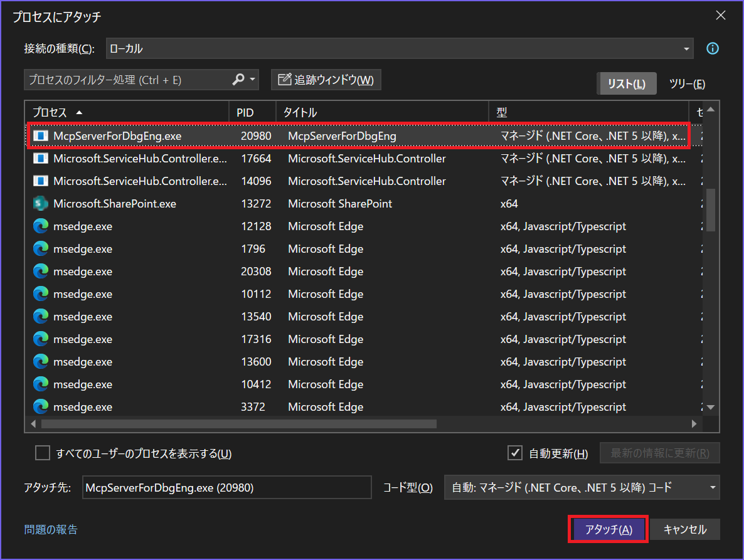Image resolution: width=744 pixels, height=560 pixels.
Task: Select Microsoft.ServiceHub.Controller title for PID 17664
Action: (x=367, y=159)
